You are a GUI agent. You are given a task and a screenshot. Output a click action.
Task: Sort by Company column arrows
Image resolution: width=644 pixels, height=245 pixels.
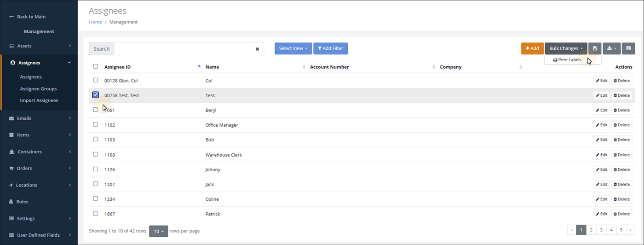click(520, 67)
